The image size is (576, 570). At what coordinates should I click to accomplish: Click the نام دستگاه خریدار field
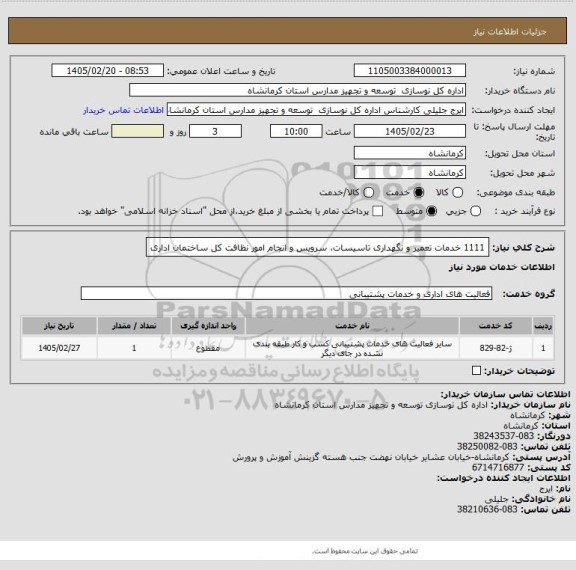click(298, 90)
